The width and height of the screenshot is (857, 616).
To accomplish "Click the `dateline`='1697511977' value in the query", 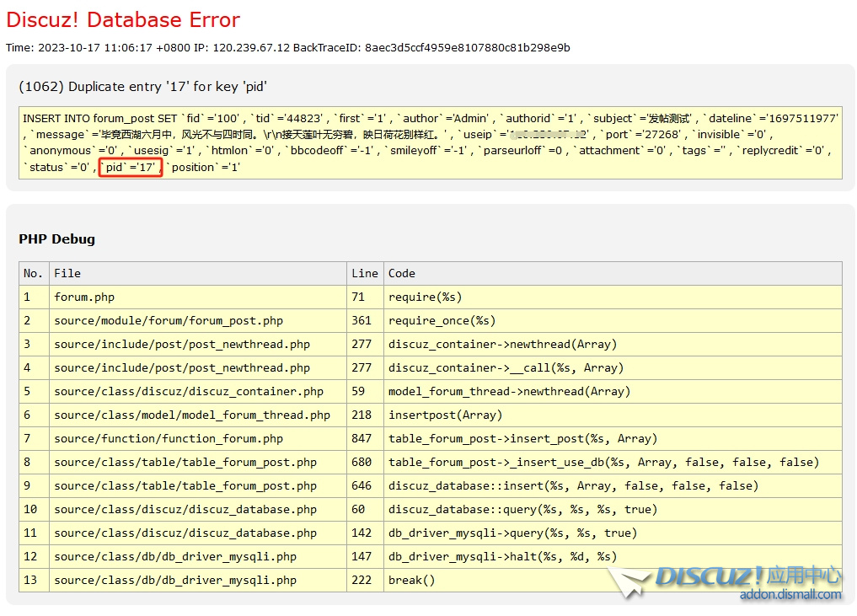I will pyautogui.click(x=771, y=119).
